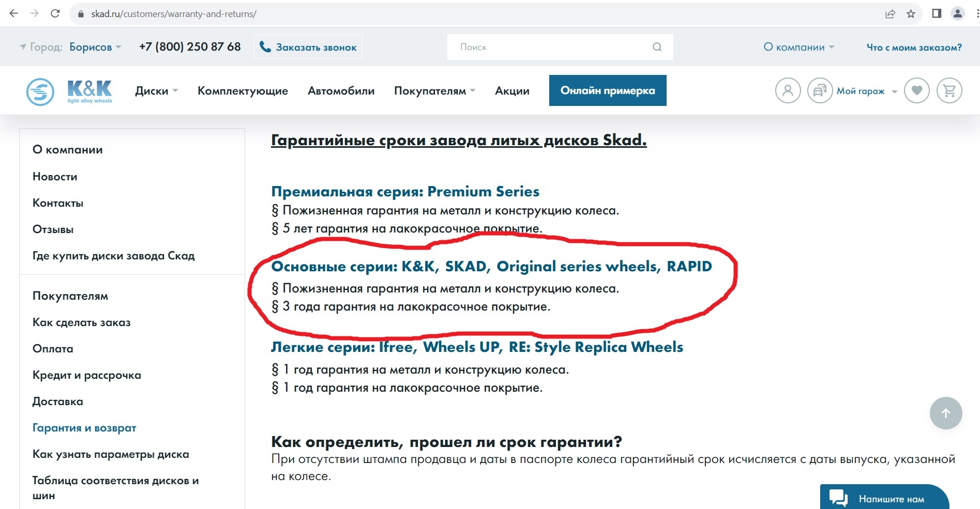Expand the О компании header dropdown
980x509 pixels.
(x=799, y=47)
